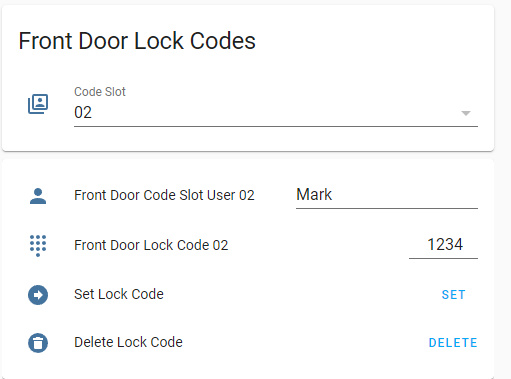Click the dialpad icon beside Lock Code 02
The height and width of the screenshot is (379, 511).
tap(38, 246)
